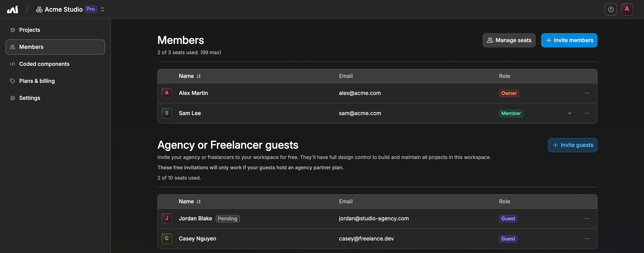Open the help question mark icon

pos(611,9)
